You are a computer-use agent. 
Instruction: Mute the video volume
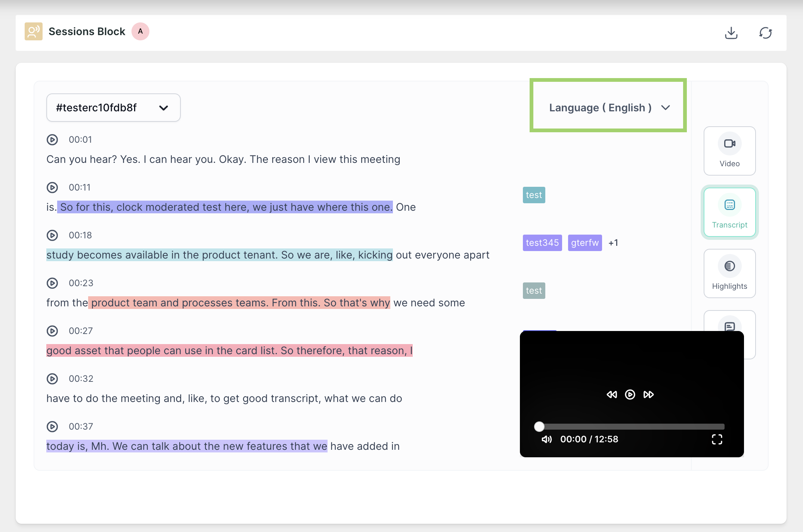point(547,439)
